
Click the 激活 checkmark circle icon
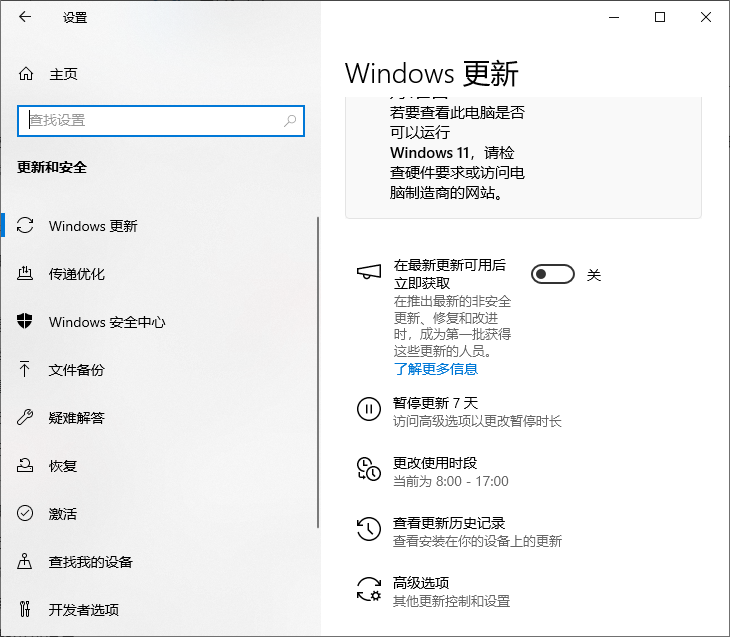(25, 513)
